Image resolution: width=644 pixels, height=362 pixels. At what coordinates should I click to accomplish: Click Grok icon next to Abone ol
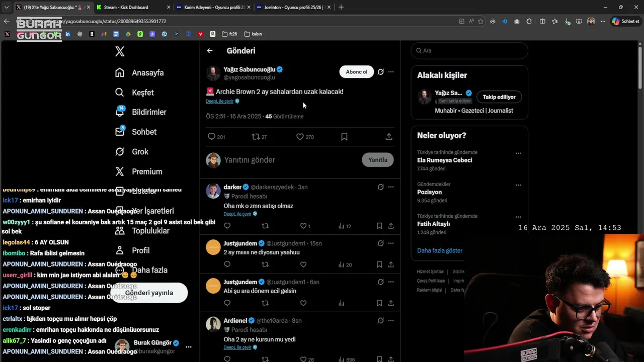pyautogui.click(x=381, y=72)
